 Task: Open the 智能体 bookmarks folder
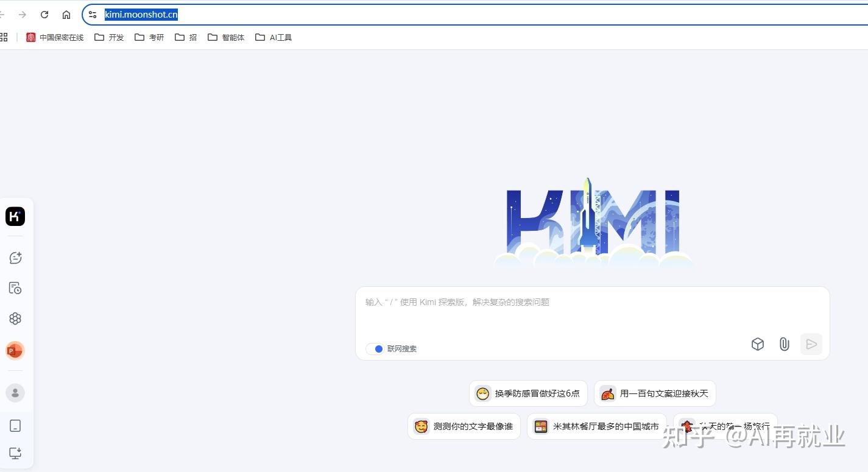click(x=225, y=37)
